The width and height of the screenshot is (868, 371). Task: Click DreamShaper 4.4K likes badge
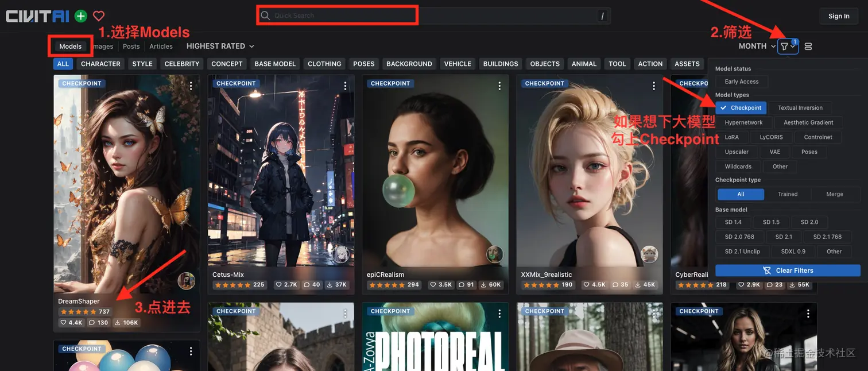(72, 323)
